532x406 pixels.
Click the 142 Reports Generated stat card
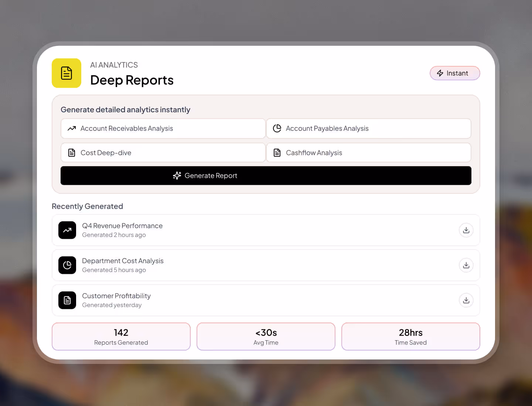(121, 336)
